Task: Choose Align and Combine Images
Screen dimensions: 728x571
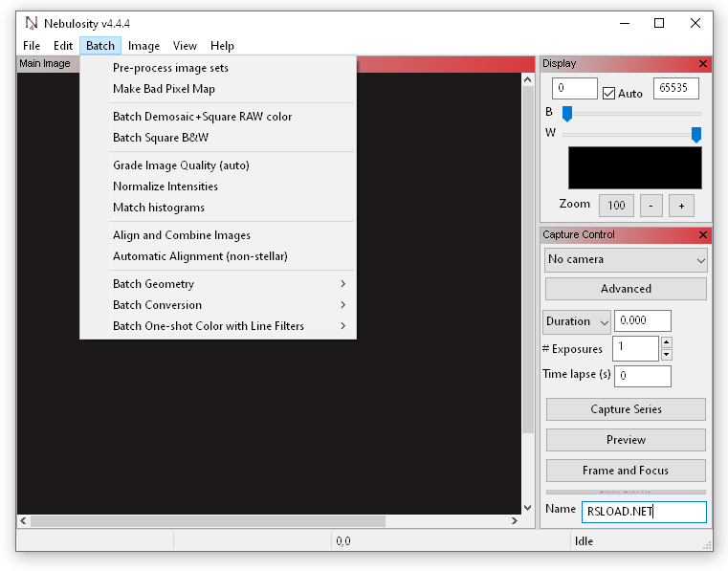Action: (218, 235)
